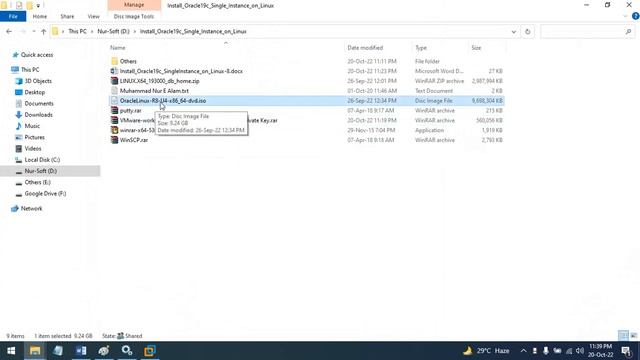The image size is (640, 360).
Task: Switch to large icons view layout
Action: 633,336
